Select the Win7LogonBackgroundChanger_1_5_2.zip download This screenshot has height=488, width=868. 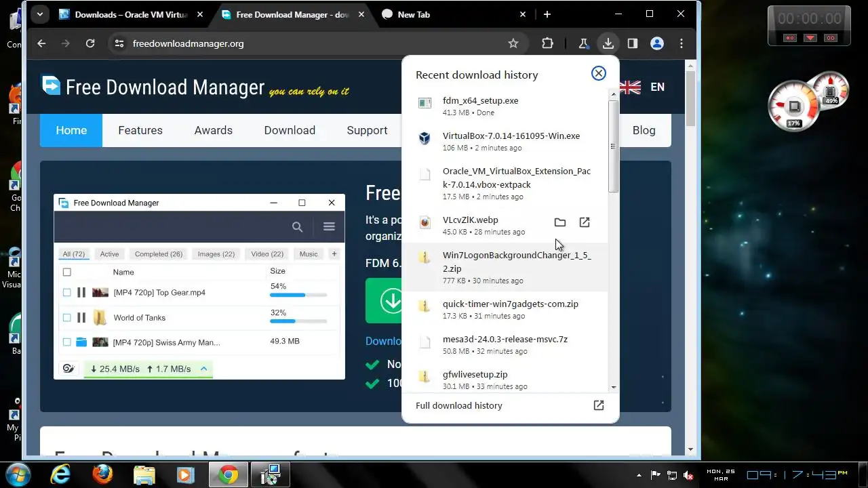[x=505, y=268]
